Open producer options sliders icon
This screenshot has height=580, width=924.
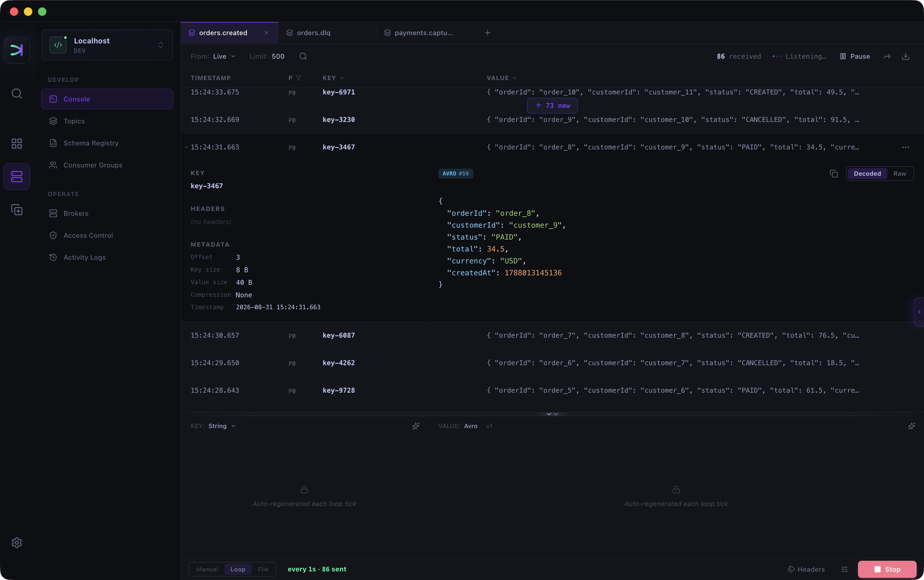(845, 569)
